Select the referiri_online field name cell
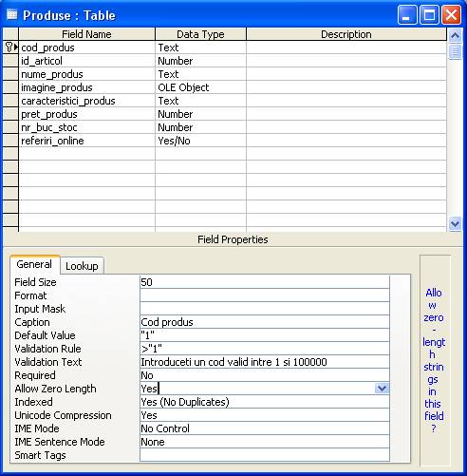467x476 pixels. (86, 141)
